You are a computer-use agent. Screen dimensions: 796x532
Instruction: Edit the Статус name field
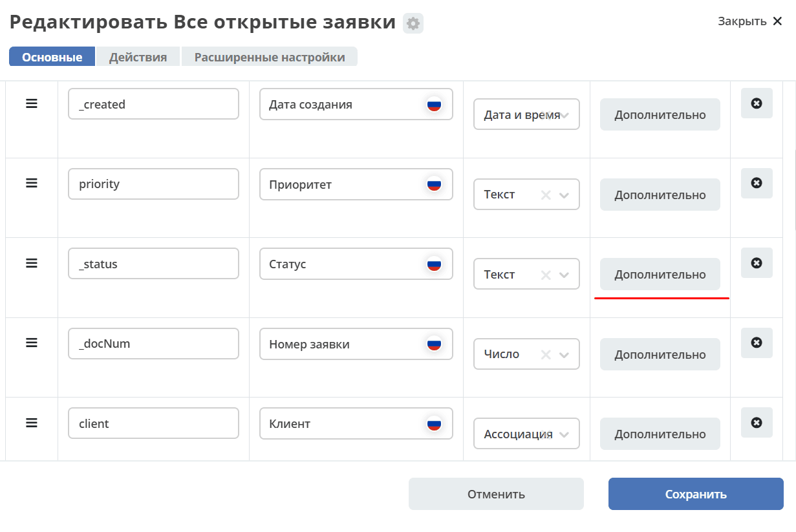click(x=356, y=264)
